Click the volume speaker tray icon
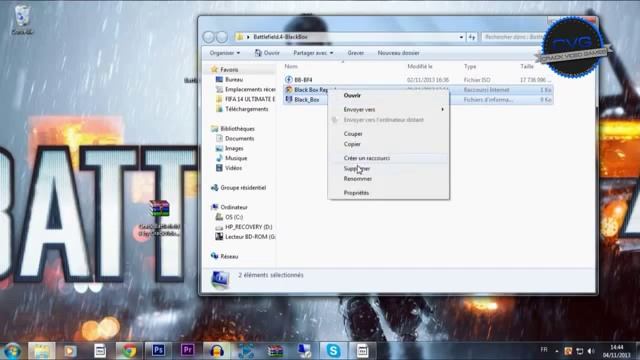The image size is (640, 360). point(591,351)
